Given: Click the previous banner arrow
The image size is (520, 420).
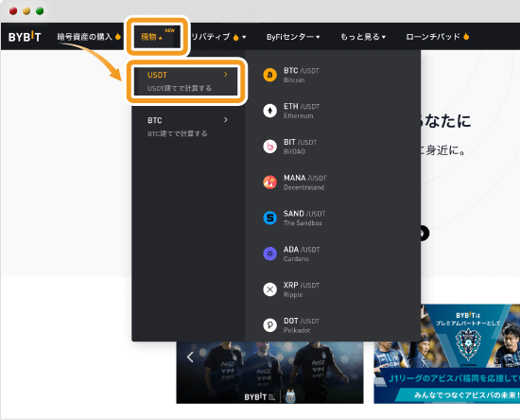Looking at the screenshot, I should pos(190,357).
